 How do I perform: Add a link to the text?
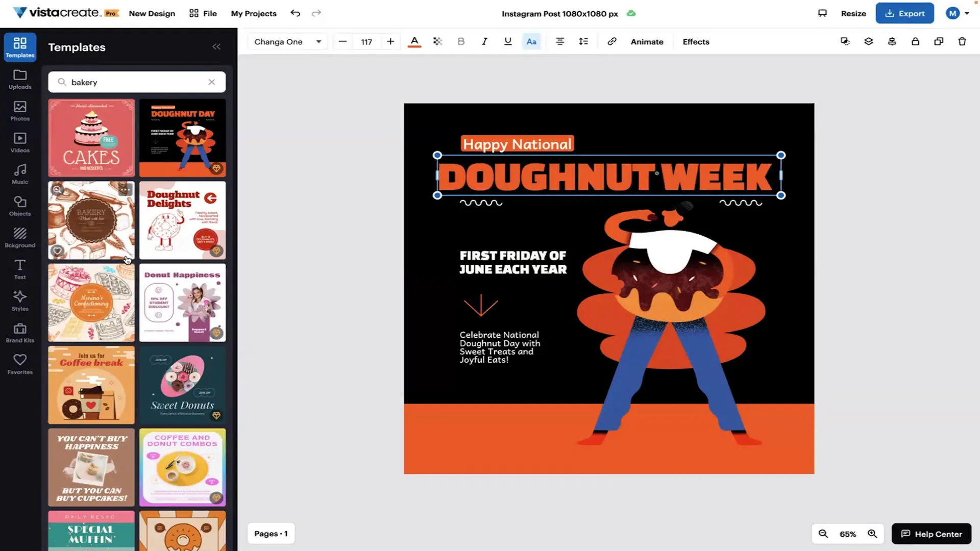[611, 42]
